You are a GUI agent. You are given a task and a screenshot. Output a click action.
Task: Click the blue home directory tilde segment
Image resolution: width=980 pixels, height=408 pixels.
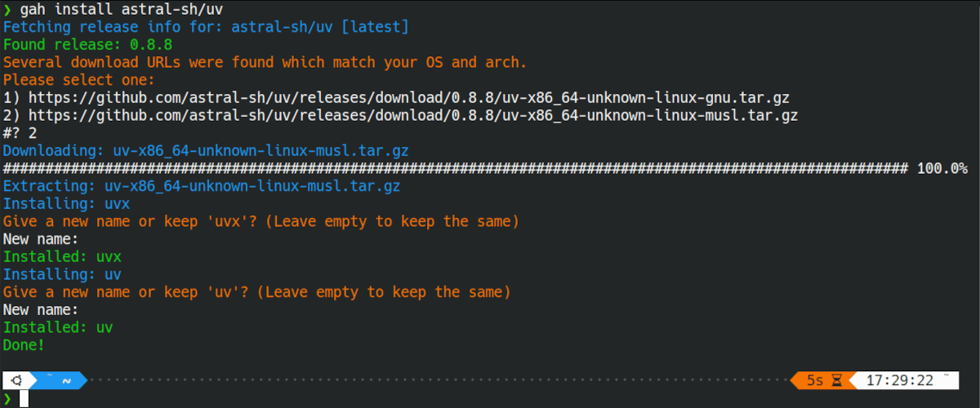57,380
